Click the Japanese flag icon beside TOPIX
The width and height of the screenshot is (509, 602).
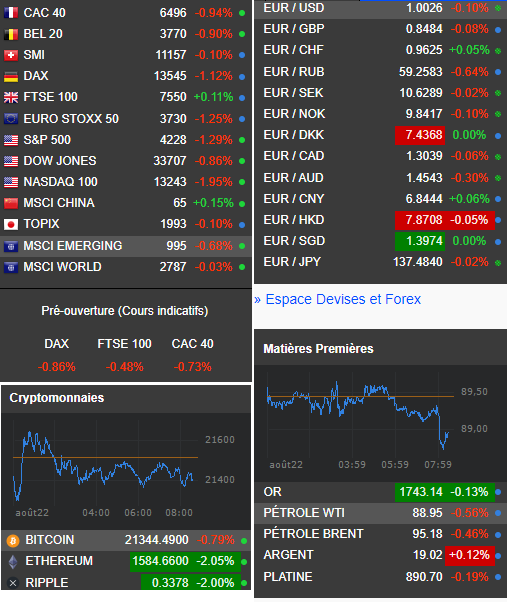[x=11, y=224]
